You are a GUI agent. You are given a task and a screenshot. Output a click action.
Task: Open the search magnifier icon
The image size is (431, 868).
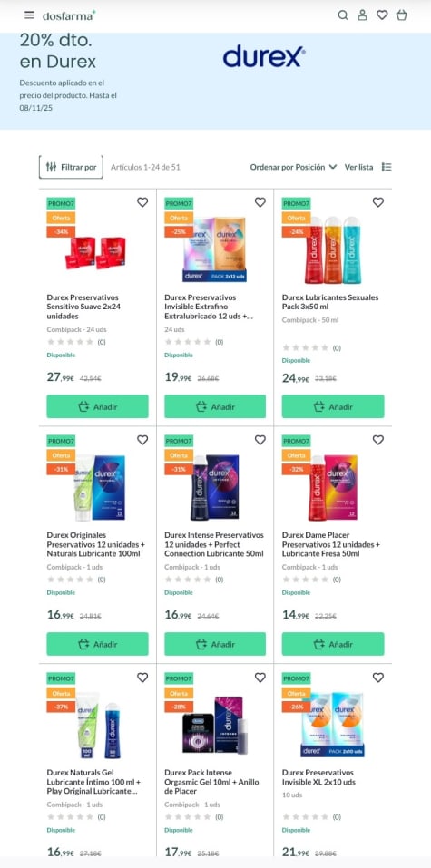click(343, 15)
